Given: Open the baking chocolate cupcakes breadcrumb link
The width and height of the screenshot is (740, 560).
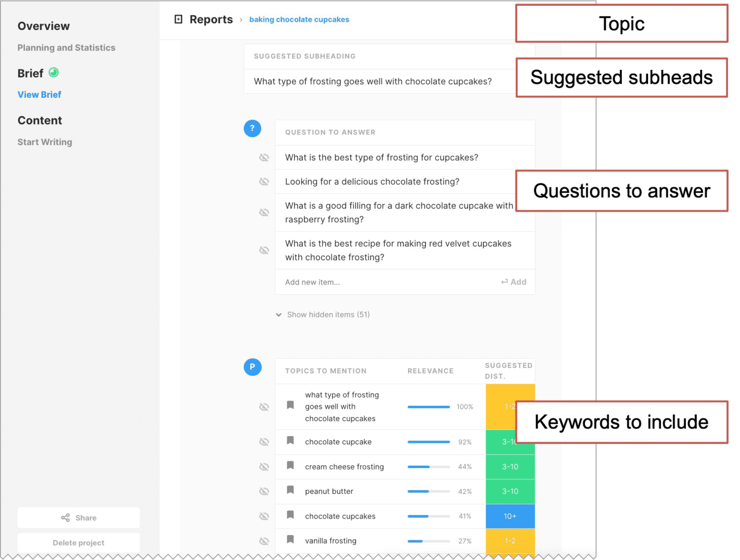Looking at the screenshot, I should pos(299,19).
